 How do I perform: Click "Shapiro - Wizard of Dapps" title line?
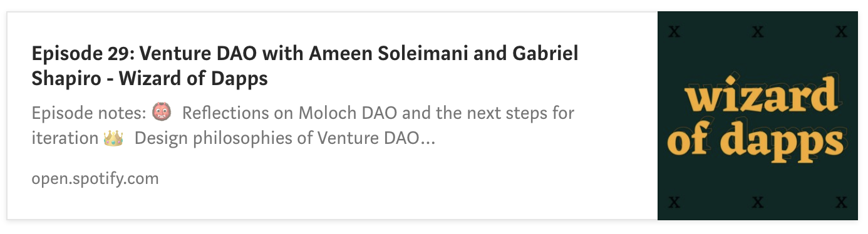point(150,79)
